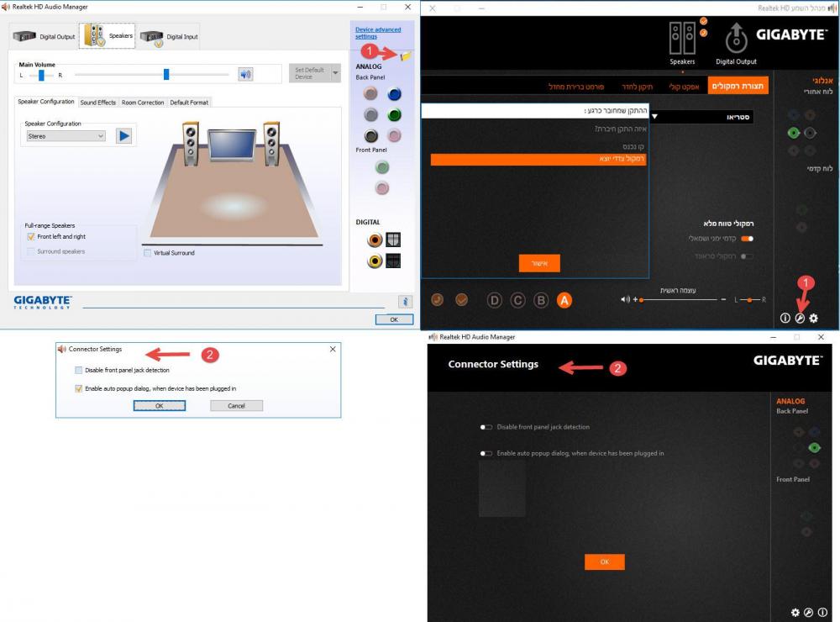Mute with the speaker icon in Hebrew window
This screenshot has width=840, height=622.
(625, 299)
